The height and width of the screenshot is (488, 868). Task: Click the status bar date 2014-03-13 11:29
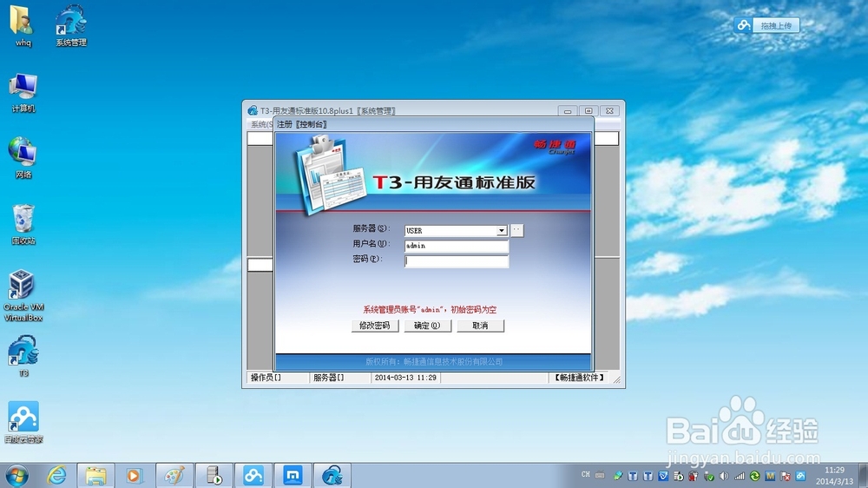tap(405, 378)
